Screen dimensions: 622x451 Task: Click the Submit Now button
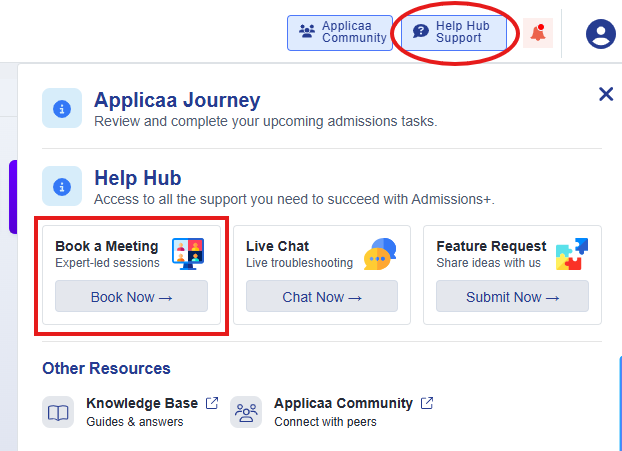[513, 296]
